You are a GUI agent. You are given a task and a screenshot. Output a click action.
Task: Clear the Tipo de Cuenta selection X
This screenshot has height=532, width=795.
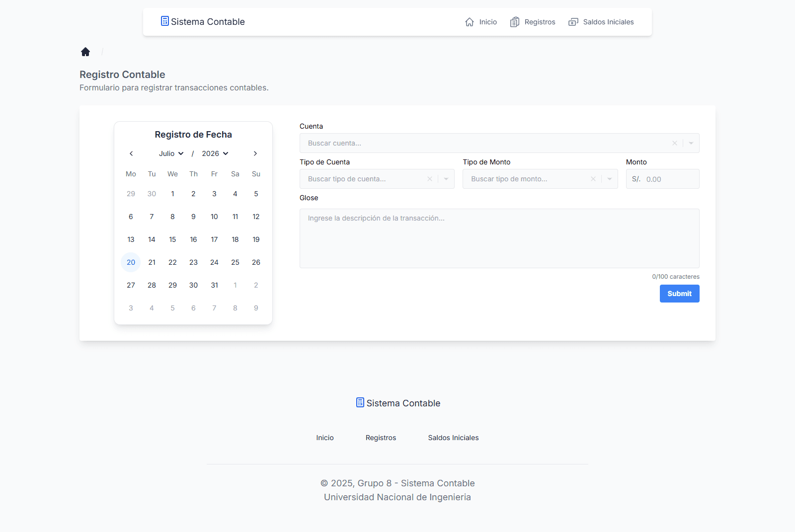point(430,179)
